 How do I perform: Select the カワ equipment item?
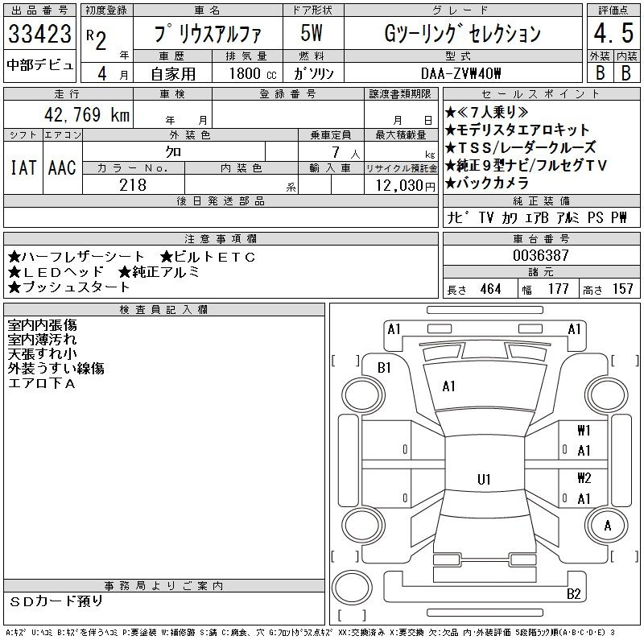(x=510, y=218)
